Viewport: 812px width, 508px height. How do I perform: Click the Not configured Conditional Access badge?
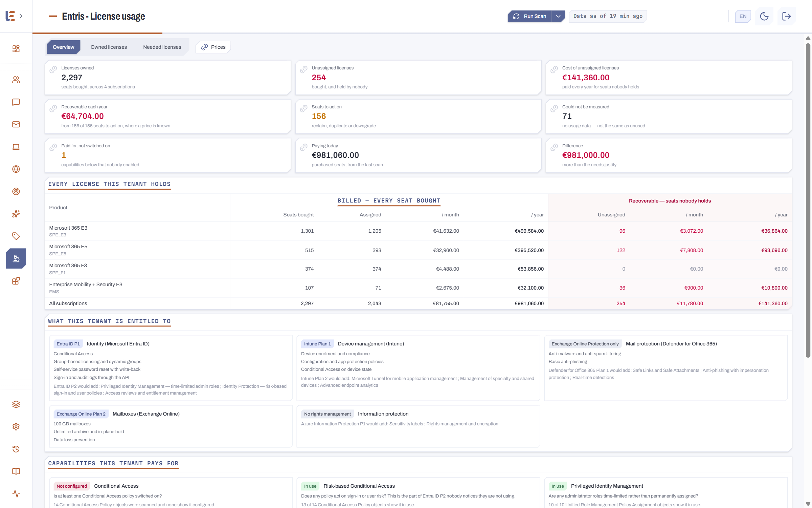tap(72, 486)
